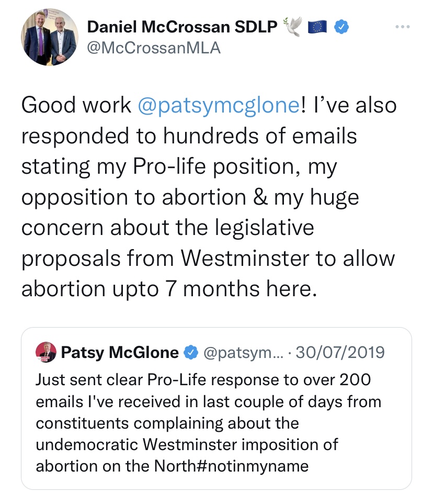433x504 pixels.
Task: Click the text 'abortion upto 7 months here'
Action: coord(169,288)
